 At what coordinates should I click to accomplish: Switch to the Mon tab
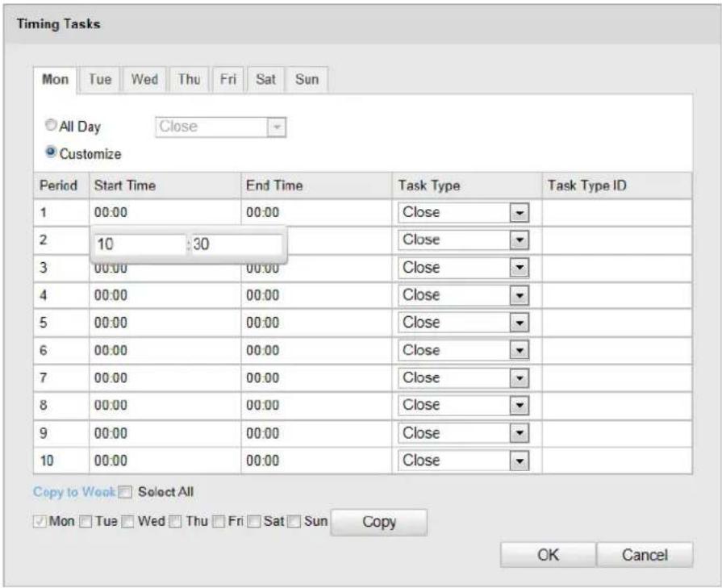55,80
